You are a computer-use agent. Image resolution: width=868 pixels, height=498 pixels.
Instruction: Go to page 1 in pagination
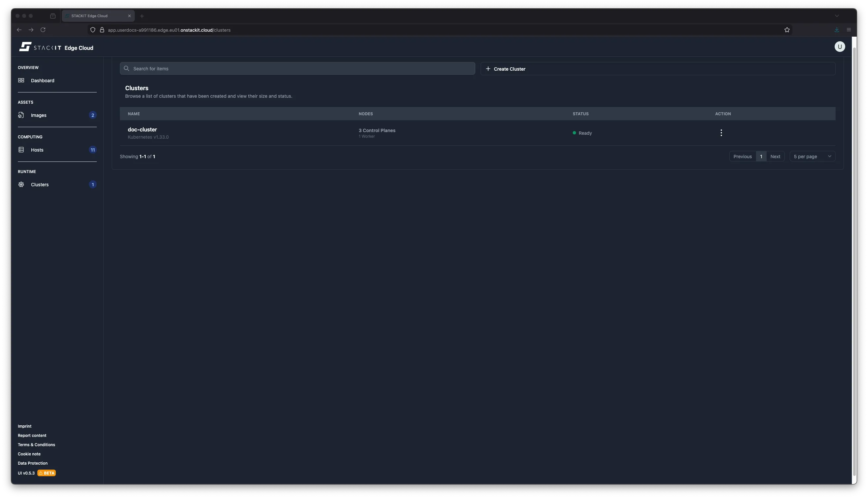coord(761,156)
